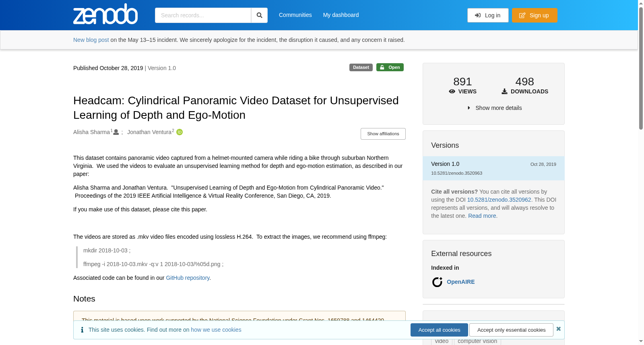Click Accept only essential cookies
The width and height of the screenshot is (644, 345).
511,330
